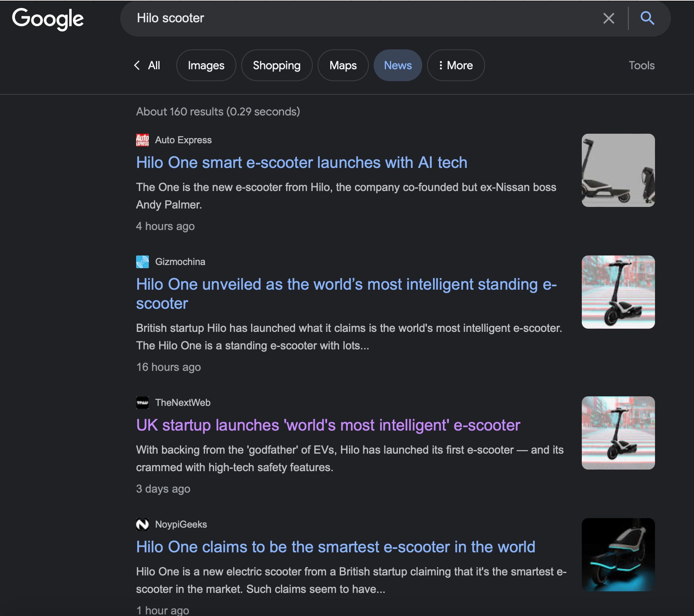Open the Auto Express scooter thumbnail
The image size is (694, 616).
pos(618,170)
